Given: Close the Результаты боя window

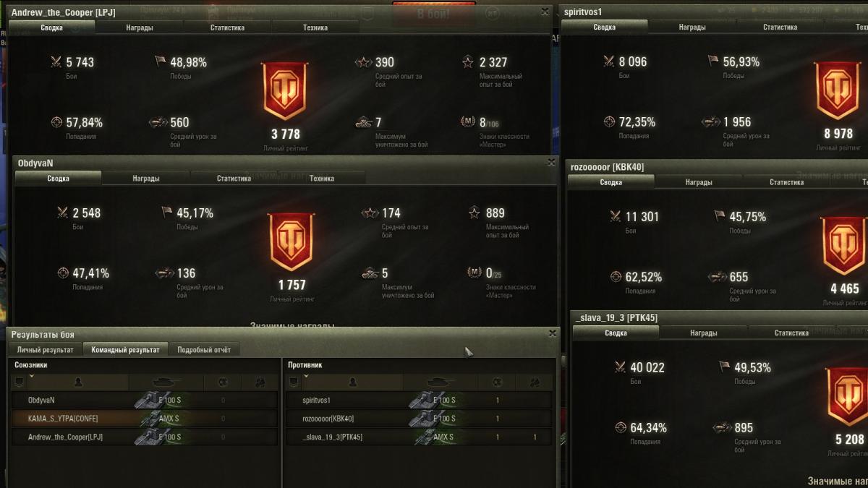Looking at the screenshot, I should (553, 333).
